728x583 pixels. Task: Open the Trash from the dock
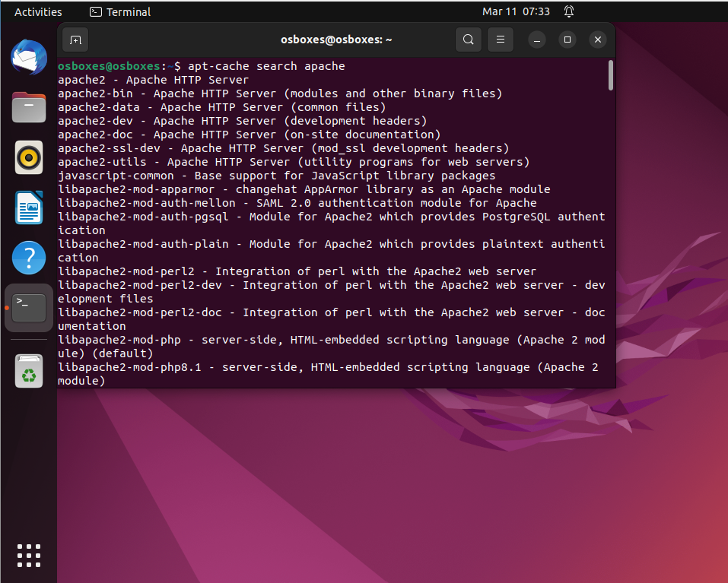pyautogui.click(x=29, y=371)
